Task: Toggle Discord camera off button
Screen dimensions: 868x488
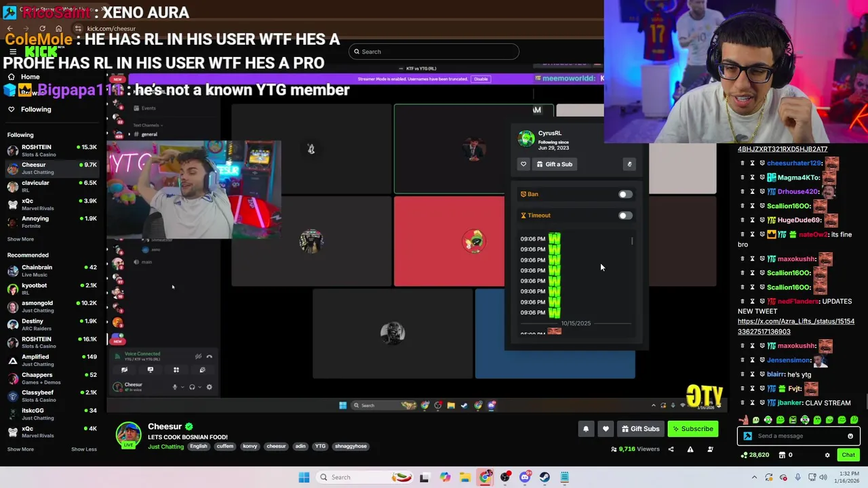Action: (125, 369)
